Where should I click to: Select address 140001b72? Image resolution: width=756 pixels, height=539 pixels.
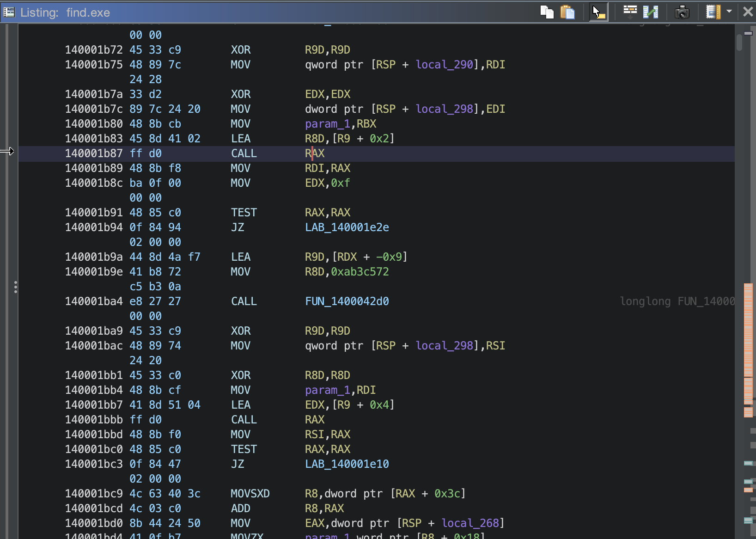94,50
